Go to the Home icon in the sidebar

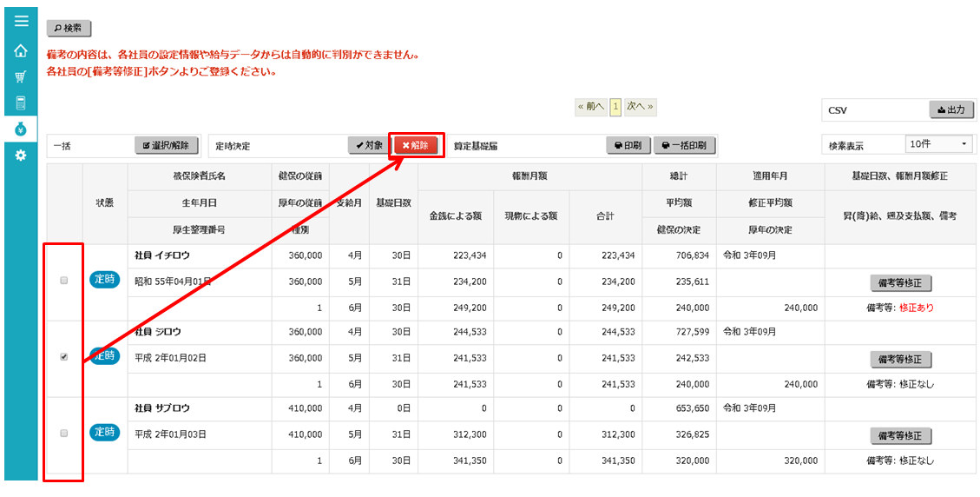click(x=21, y=50)
